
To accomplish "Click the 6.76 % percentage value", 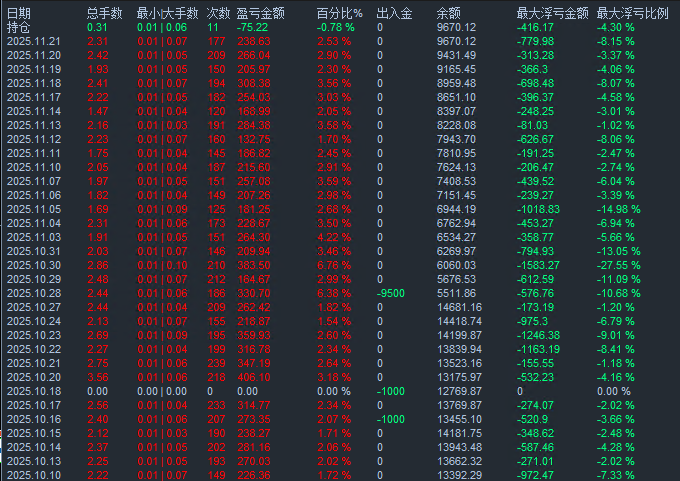I will [x=334, y=265].
